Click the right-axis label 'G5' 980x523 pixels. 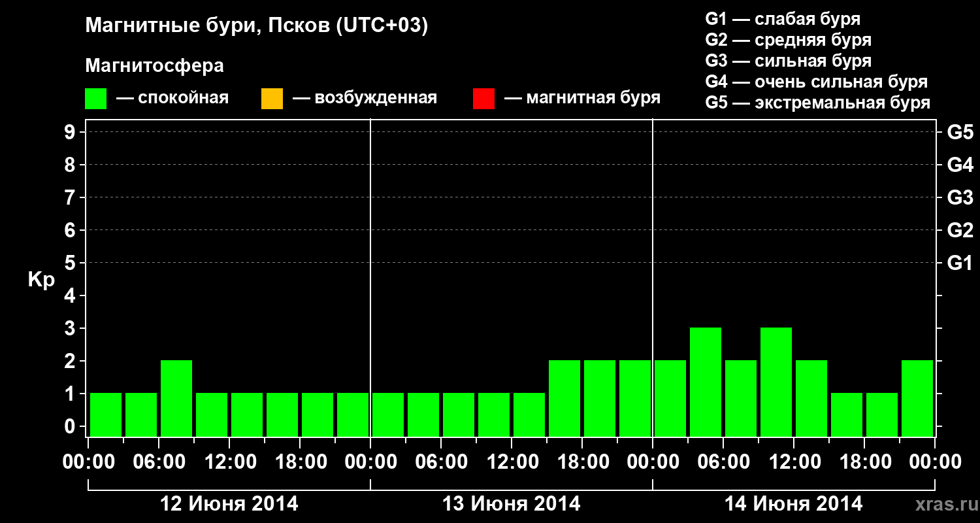click(960, 132)
